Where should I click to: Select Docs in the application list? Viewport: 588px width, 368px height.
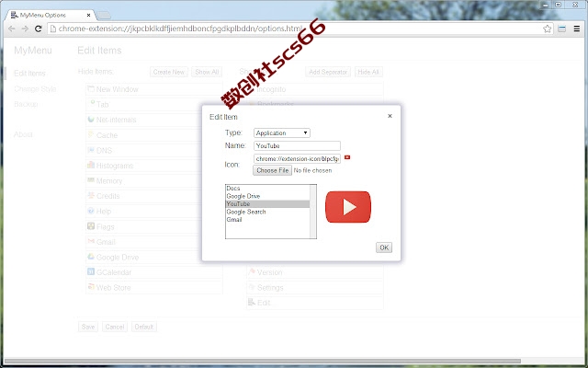(x=267, y=188)
